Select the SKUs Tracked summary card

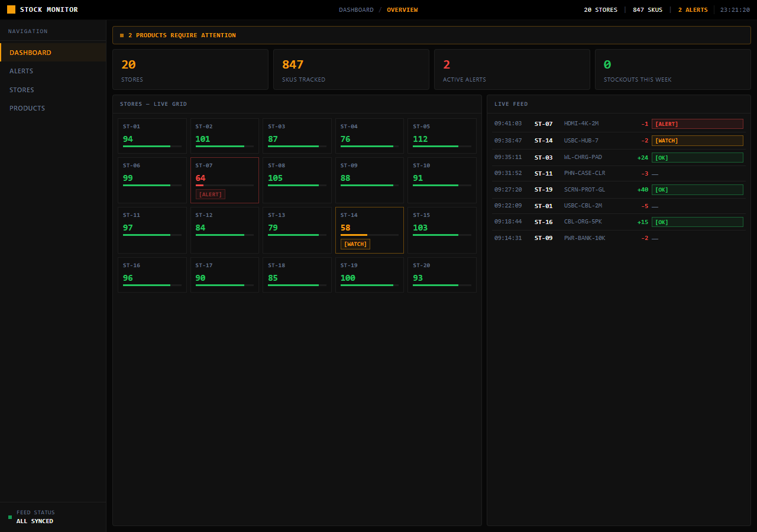351,69
